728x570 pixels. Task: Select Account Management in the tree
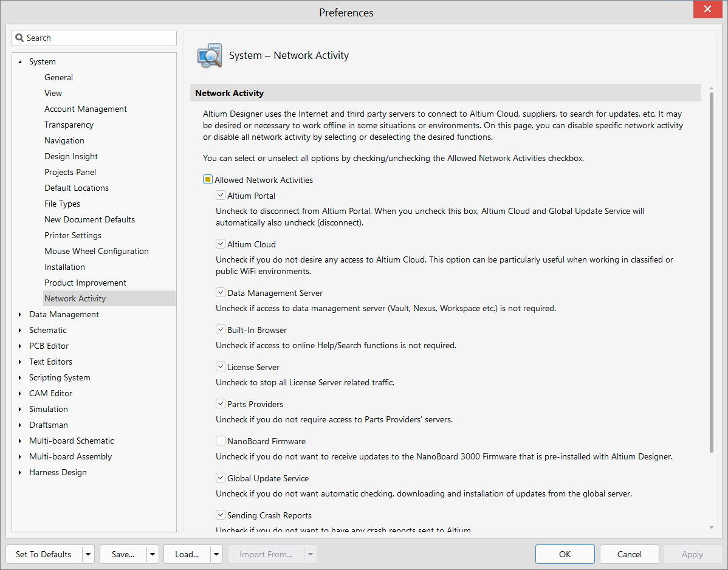pyautogui.click(x=86, y=109)
